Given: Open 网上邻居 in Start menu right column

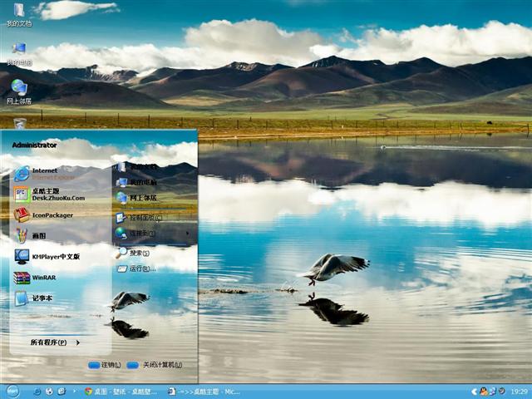Looking at the screenshot, I should click(136, 198).
